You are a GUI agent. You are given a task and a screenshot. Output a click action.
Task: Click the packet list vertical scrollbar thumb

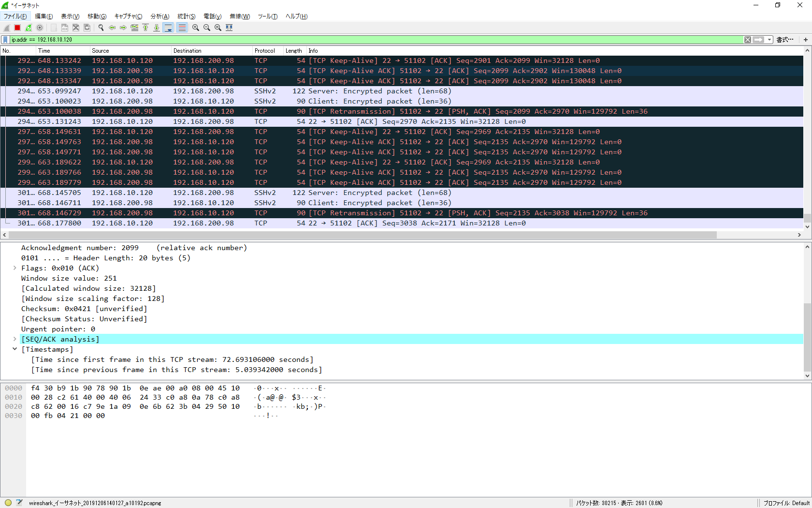(807, 218)
